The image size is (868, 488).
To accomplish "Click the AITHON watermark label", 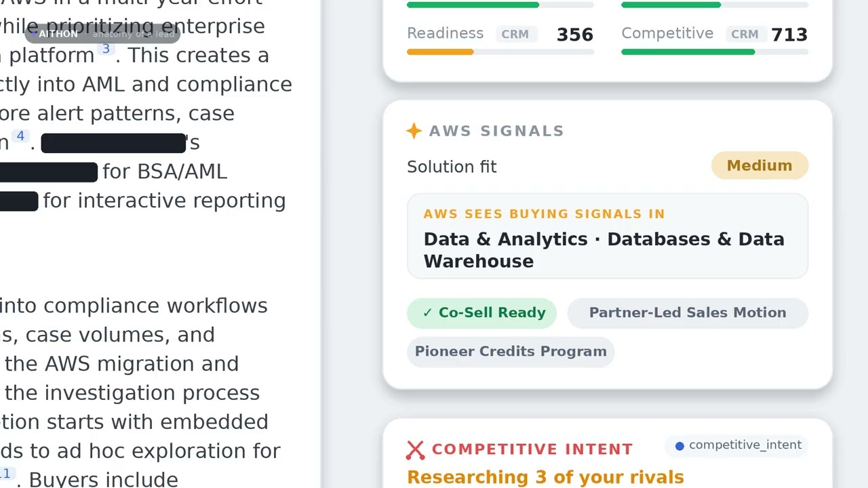I will (x=58, y=34).
